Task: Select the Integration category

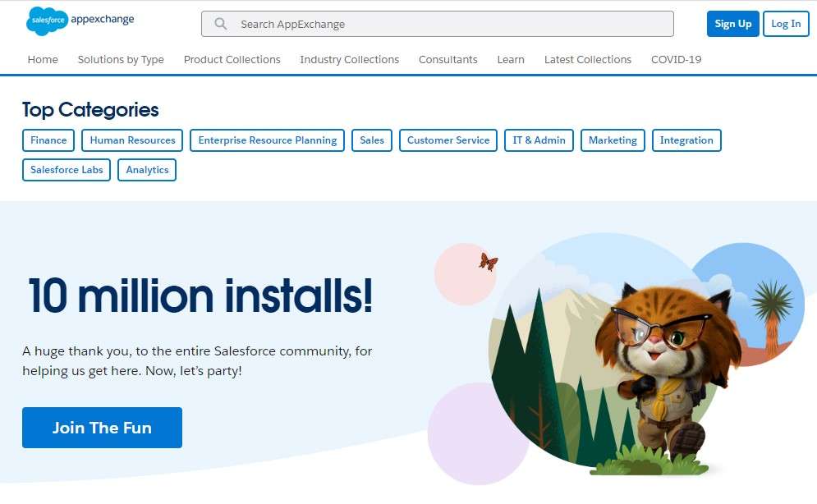Action: tap(686, 140)
